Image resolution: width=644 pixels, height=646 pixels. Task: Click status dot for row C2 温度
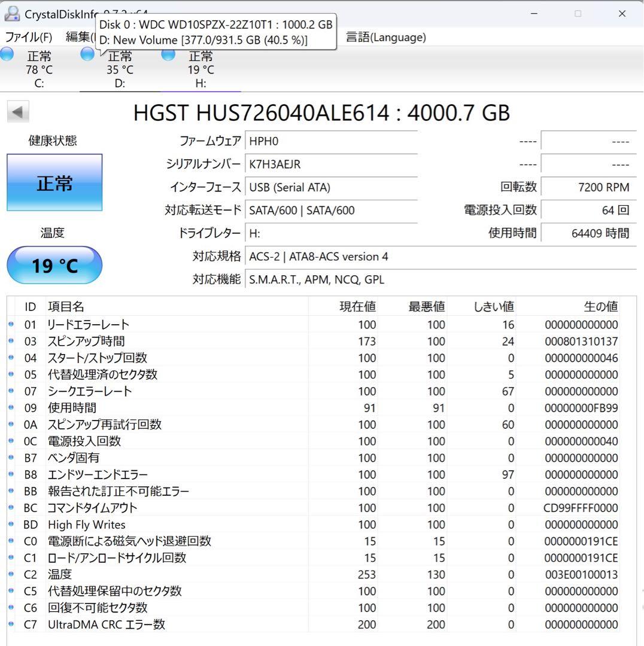(11, 574)
